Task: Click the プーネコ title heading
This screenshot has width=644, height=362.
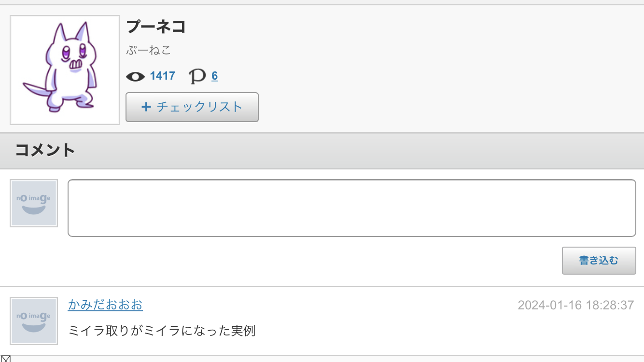Action: [x=156, y=27]
